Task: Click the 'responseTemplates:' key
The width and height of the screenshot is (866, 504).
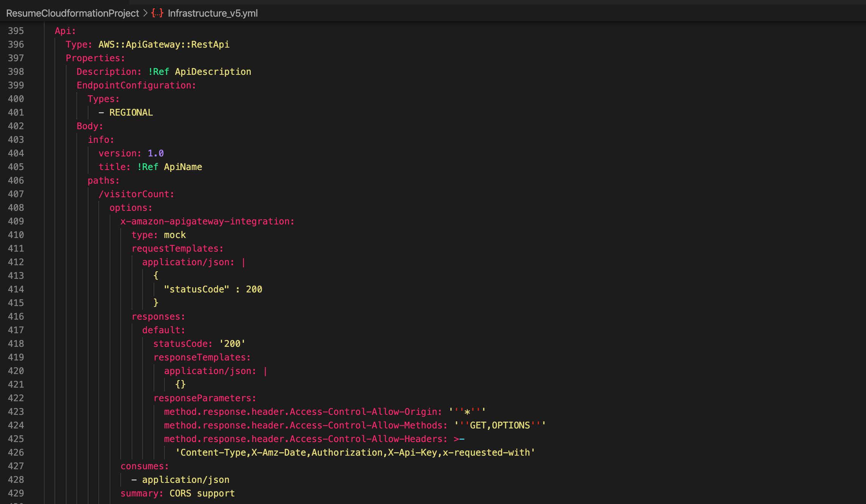Action: (x=202, y=357)
